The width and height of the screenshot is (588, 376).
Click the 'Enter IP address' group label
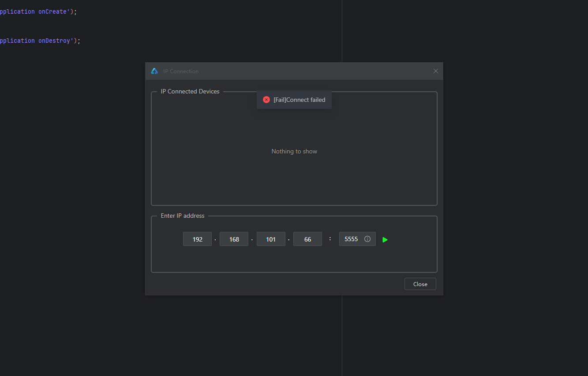[183, 216]
